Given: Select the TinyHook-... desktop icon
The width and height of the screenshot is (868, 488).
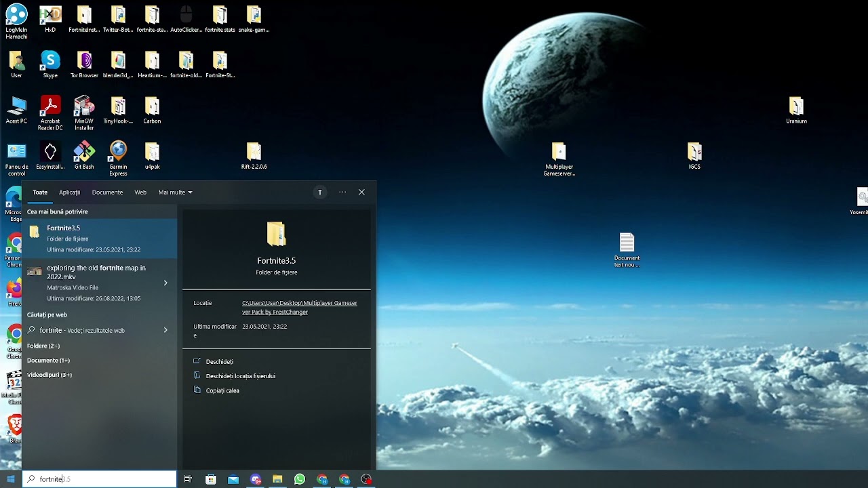Looking at the screenshot, I should pos(118,110).
